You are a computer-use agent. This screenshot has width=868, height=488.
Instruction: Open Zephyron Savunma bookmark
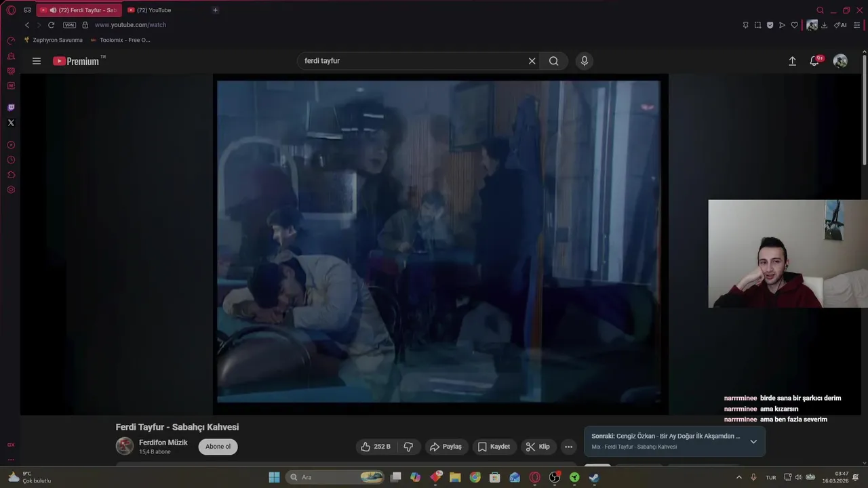[x=53, y=40]
